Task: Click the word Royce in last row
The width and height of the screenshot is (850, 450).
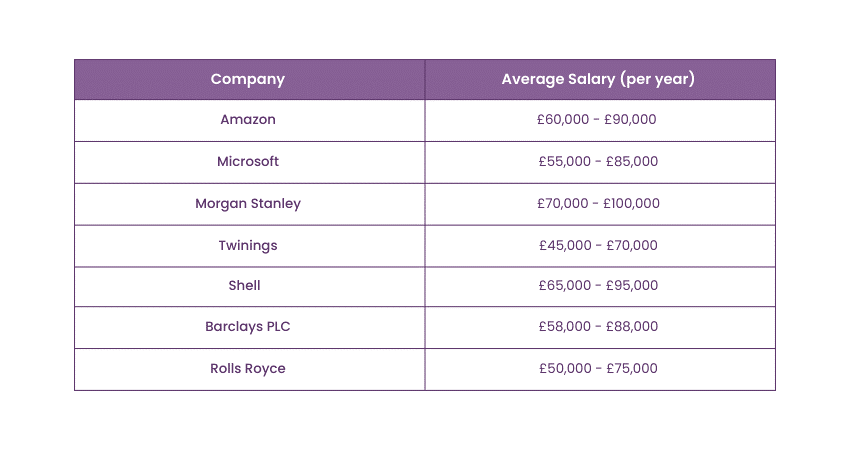Action: (266, 368)
